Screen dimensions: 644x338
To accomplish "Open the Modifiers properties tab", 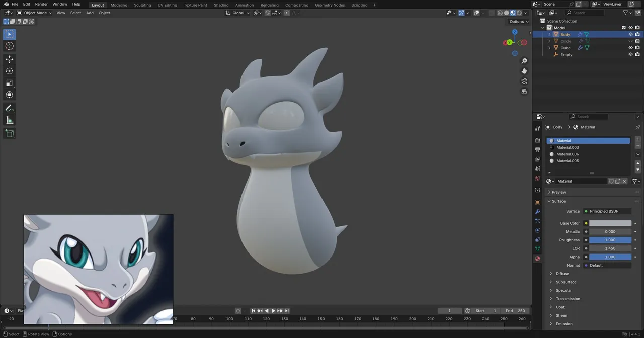I will [537, 212].
